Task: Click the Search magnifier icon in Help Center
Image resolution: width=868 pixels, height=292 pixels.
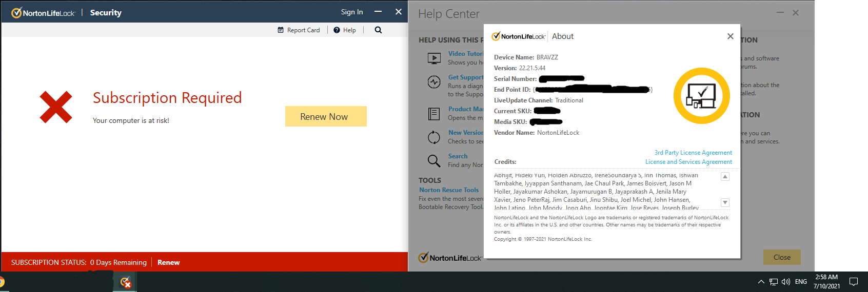Action: (x=434, y=161)
